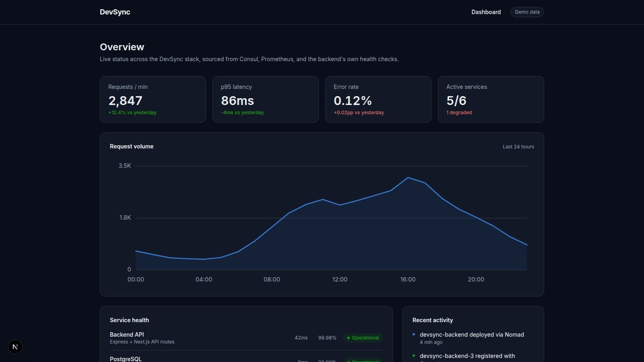Image resolution: width=644 pixels, height=362 pixels.
Task: Click the "Express + Next.js API routes" subtitle
Action: click(142, 342)
